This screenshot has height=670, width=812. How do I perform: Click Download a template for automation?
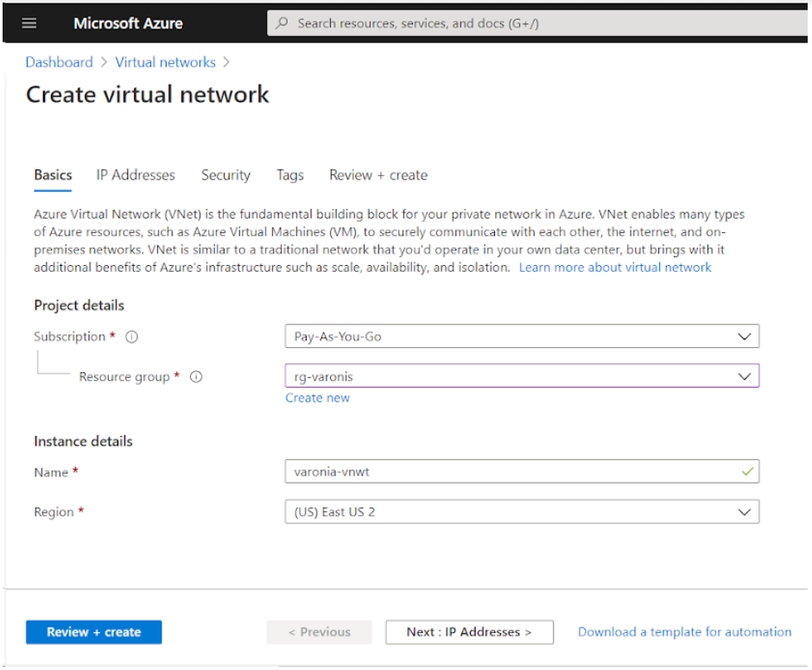click(683, 632)
